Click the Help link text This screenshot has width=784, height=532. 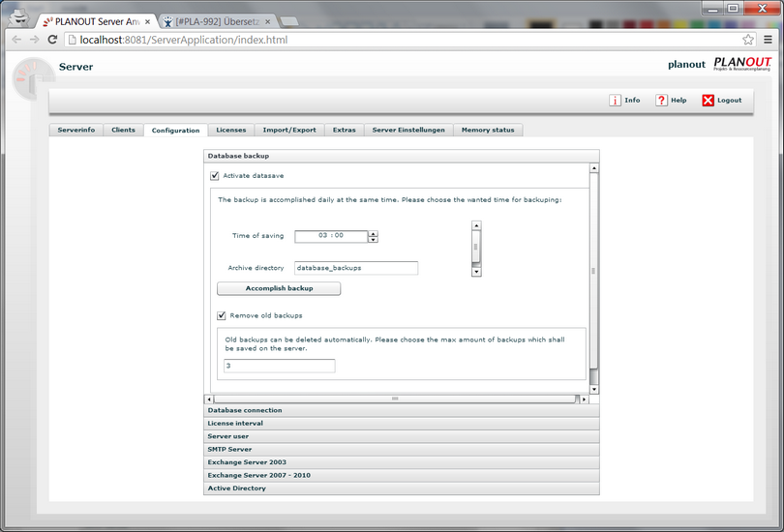coord(678,101)
